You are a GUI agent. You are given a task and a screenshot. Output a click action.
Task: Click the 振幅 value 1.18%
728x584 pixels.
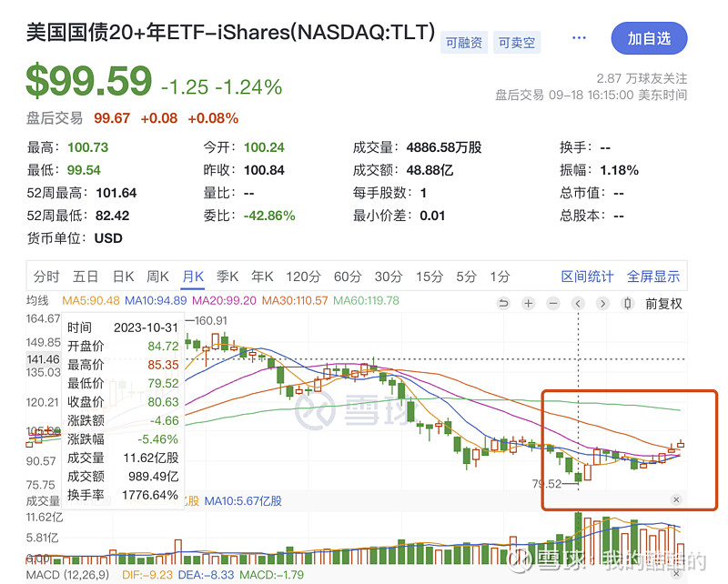(x=620, y=170)
